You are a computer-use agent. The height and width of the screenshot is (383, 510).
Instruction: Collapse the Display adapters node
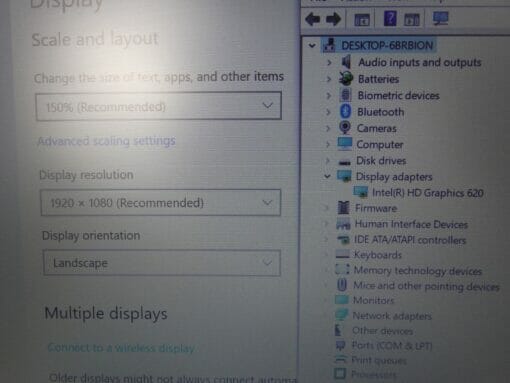click(x=327, y=176)
